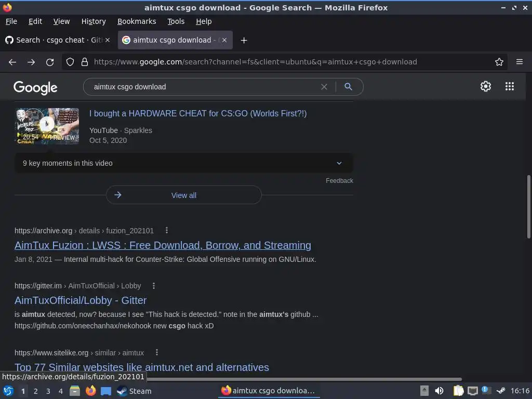The height and width of the screenshot is (399, 532).
Task: Focus the Google search input field
Action: point(204,87)
